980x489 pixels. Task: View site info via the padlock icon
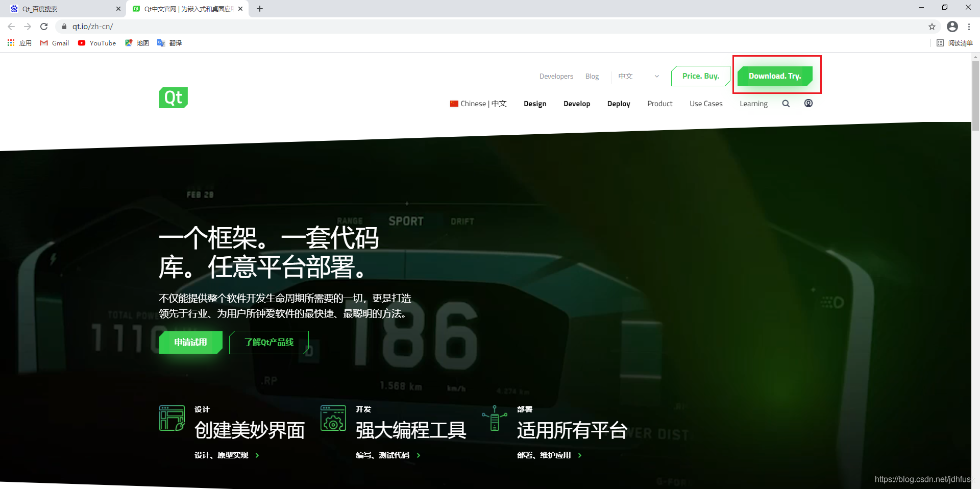tap(64, 27)
